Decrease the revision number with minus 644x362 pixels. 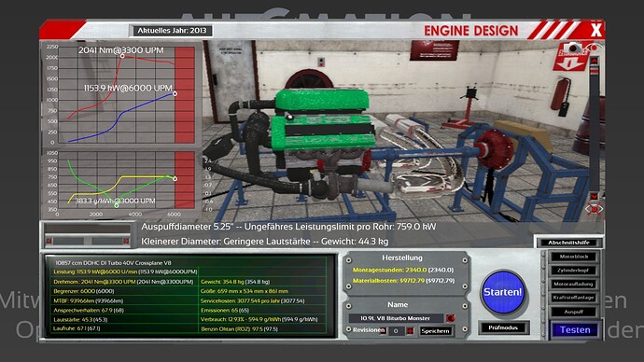pyautogui.click(x=383, y=331)
